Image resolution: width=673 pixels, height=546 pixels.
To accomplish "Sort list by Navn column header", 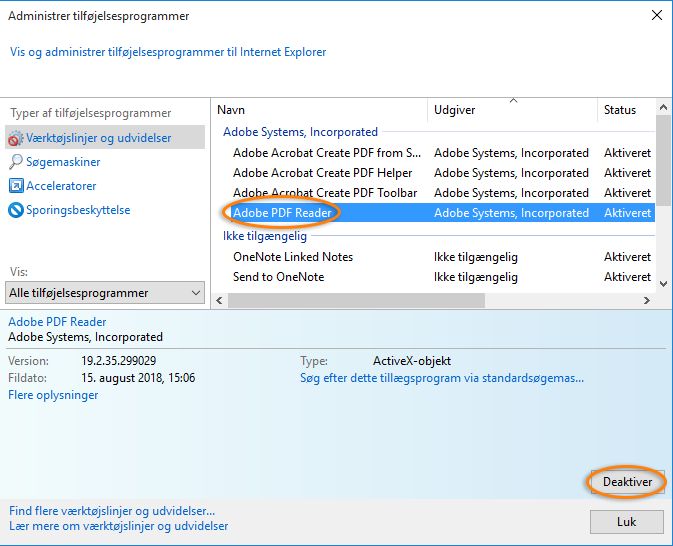I will (320, 110).
